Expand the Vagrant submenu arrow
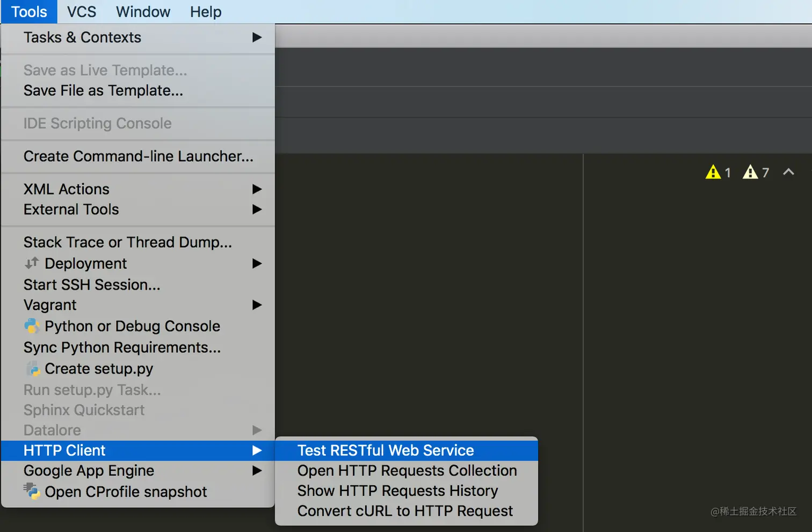 (257, 305)
